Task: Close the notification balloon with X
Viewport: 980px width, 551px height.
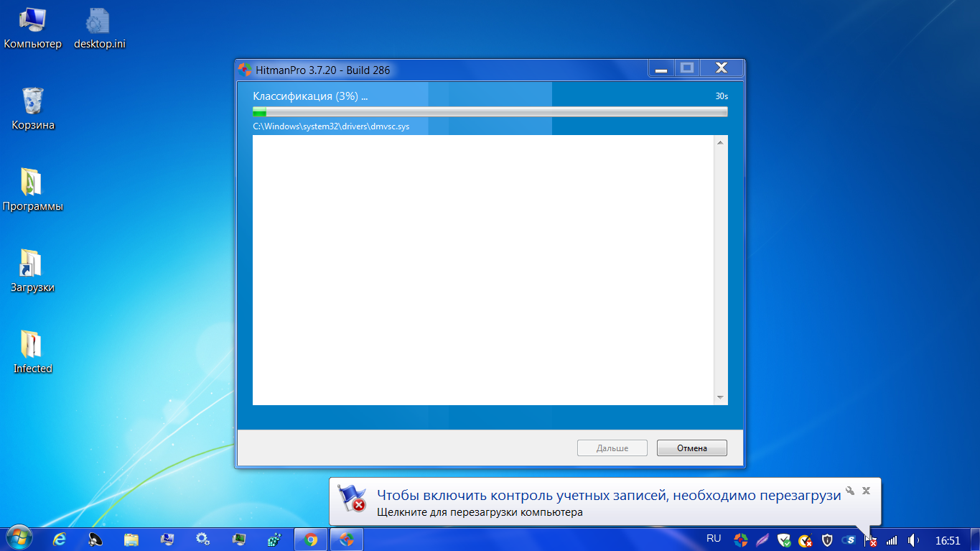Action: pyautogui.click(x=867, y=490)
